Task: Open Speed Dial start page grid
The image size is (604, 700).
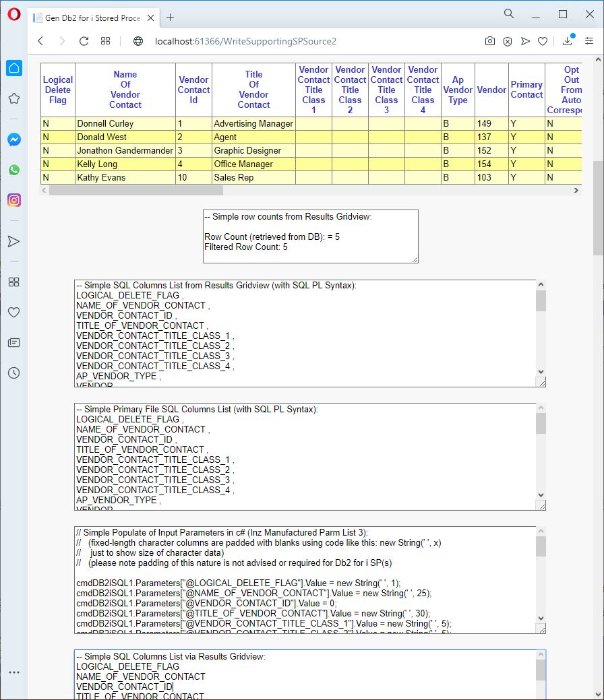Action: (105, 41)
